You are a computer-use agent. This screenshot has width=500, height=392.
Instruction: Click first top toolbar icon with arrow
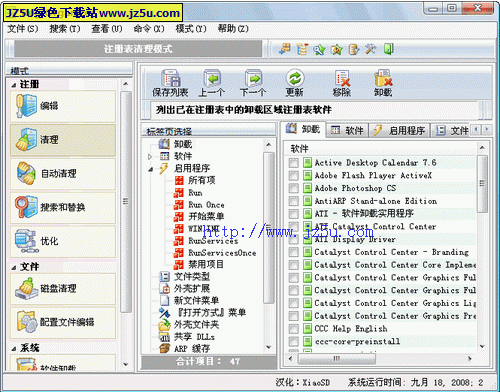click(285, 49)
